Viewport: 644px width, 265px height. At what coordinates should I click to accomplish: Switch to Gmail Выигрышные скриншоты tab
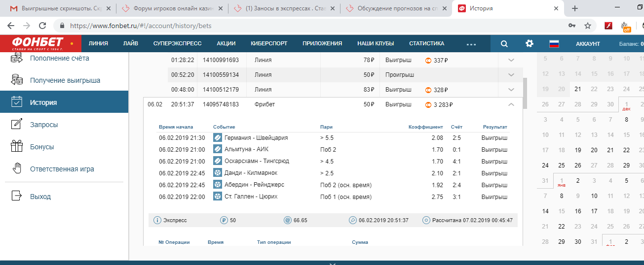click(x=57, y=8)
